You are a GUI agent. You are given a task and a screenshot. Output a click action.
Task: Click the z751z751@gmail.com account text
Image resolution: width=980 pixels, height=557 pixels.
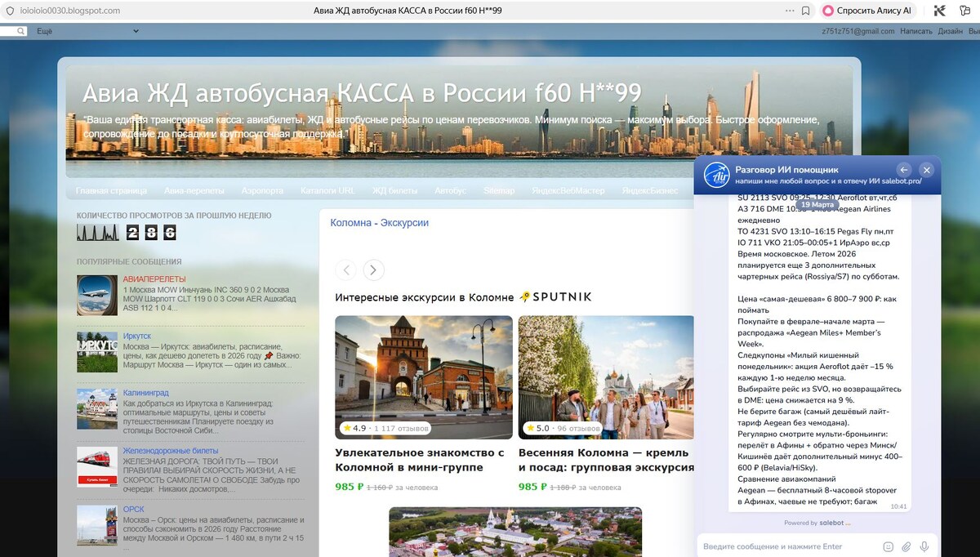tap(857, 31)
